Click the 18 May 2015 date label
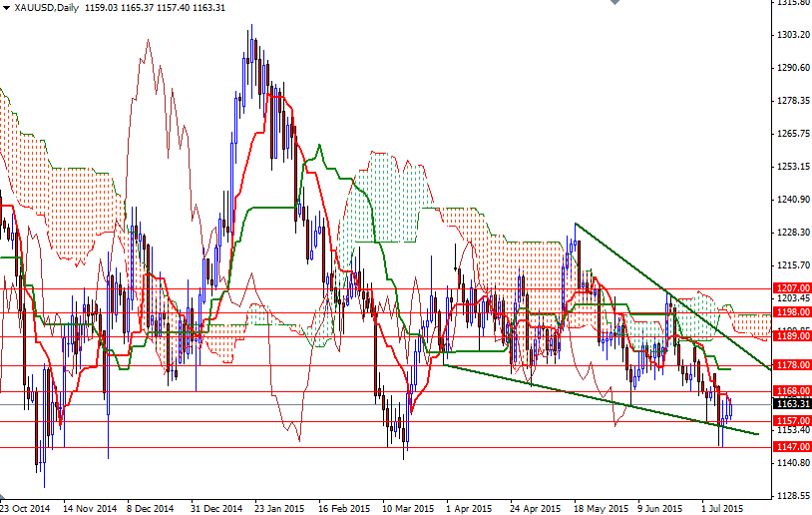 point(599,507)
